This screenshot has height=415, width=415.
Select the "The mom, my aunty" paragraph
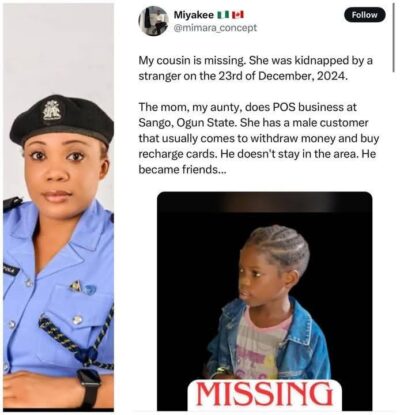(259, 138)
